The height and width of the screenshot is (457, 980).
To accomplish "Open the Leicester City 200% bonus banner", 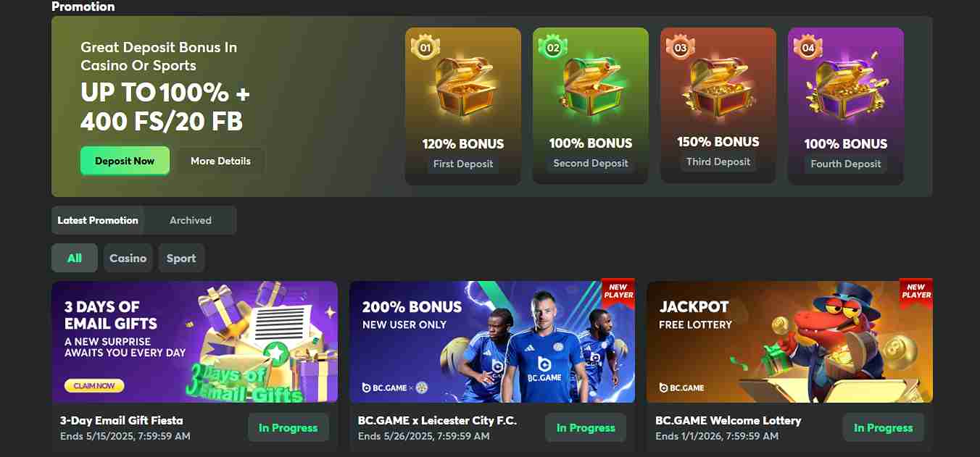I will point(492,342).
